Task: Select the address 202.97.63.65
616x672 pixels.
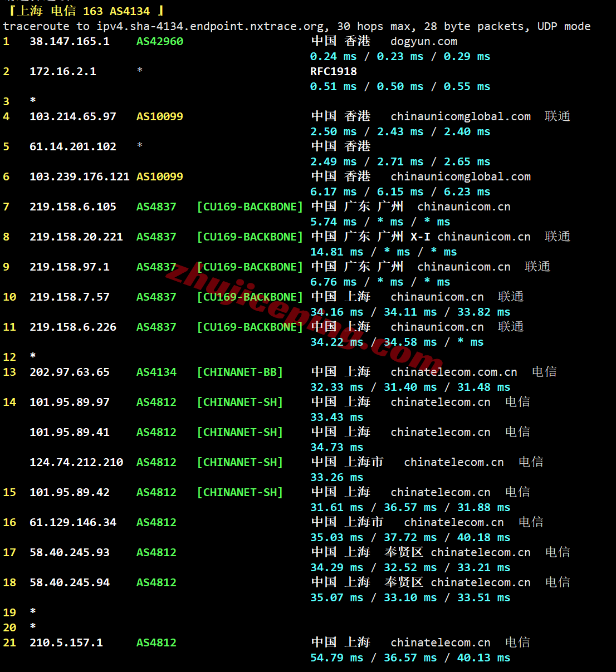Action: click(x=70, y=372)
